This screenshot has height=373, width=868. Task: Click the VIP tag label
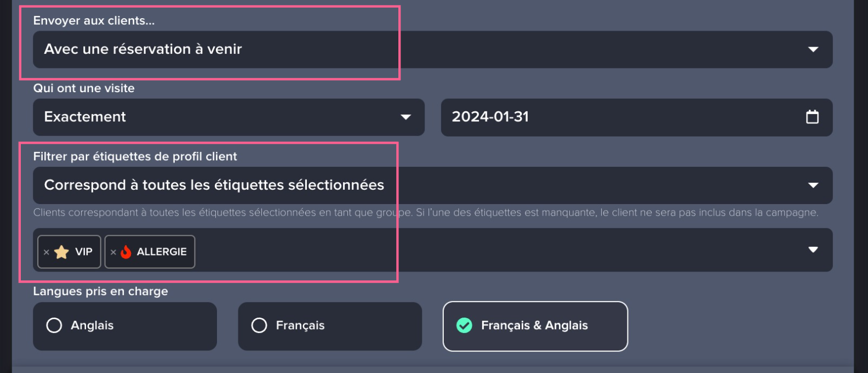click(84, 252)
